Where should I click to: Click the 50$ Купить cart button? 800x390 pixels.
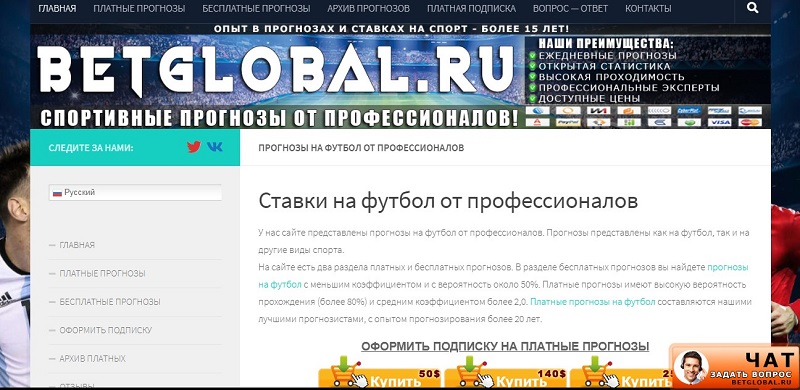380,377
